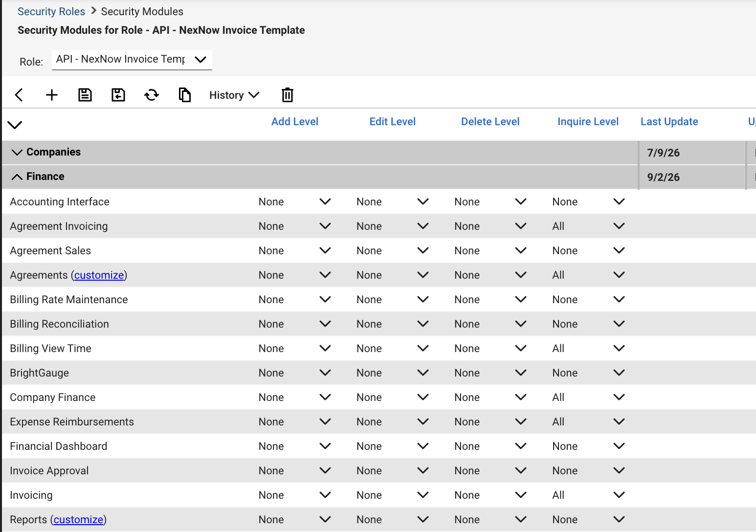This screenshot has height=532, width=756.
Task: Click the Finance last update date 9/2/26
Action: click(664, 177)
